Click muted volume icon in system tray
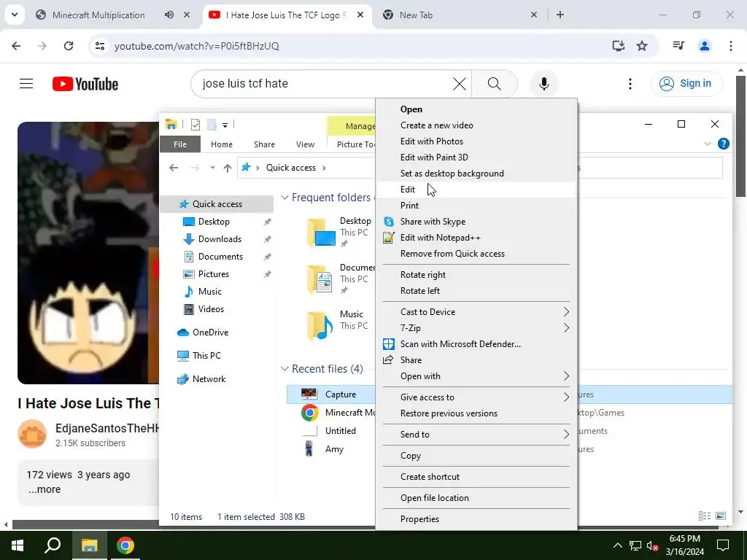 coord(653,545)
